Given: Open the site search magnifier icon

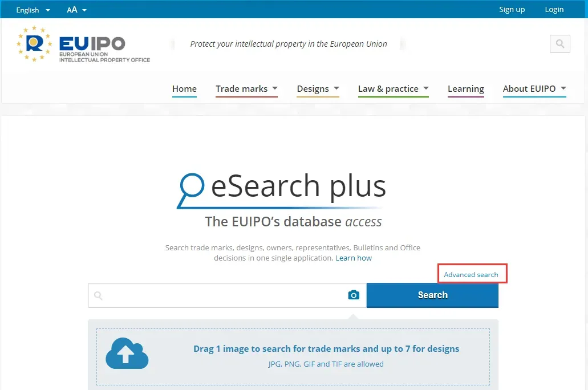Looking at the screenshot, I should click(560, 44).
